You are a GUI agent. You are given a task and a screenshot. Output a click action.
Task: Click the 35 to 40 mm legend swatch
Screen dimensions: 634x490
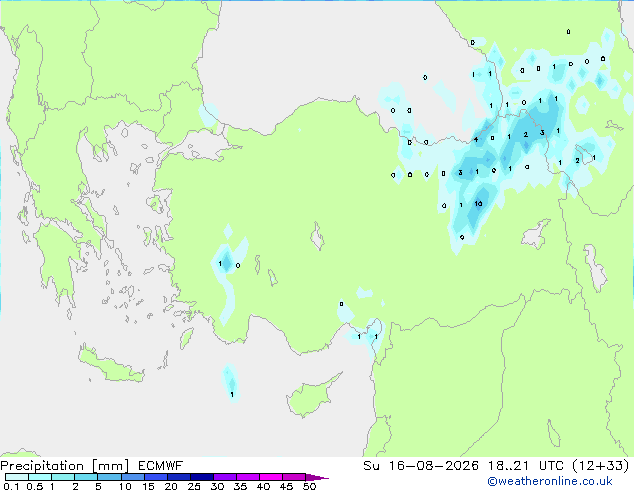point(247,477)
